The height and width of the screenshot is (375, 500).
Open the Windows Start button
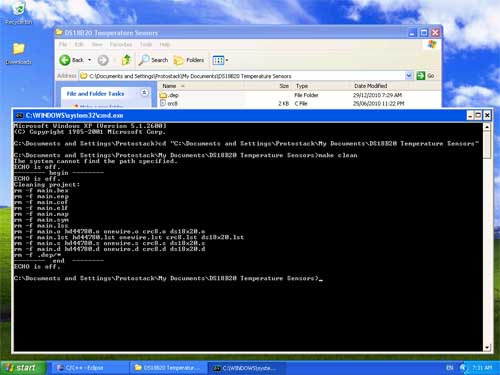(22, 368)
